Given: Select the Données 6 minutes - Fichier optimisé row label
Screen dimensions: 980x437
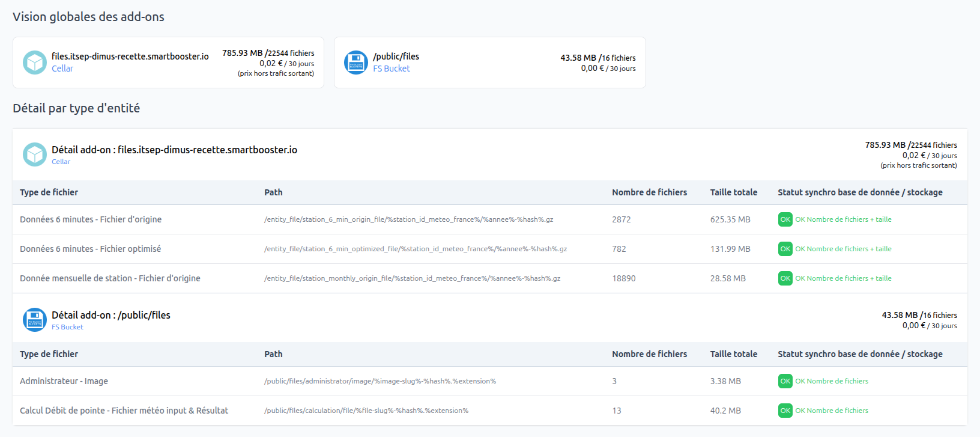Looking at the screenshot, I should point(90,249).
